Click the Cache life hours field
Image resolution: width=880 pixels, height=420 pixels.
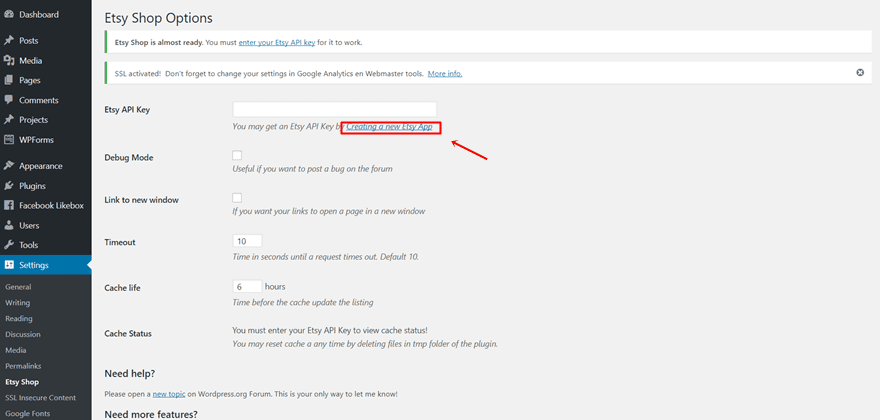[248, 286]
